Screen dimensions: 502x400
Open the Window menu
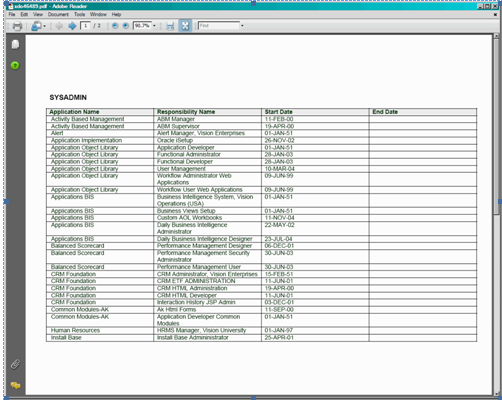tap(98, 14)
